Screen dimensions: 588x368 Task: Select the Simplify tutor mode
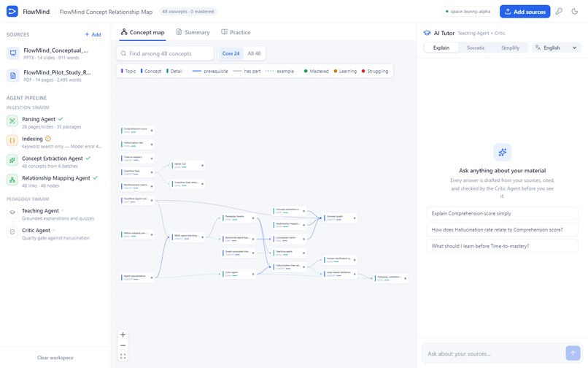click(510, 47)
